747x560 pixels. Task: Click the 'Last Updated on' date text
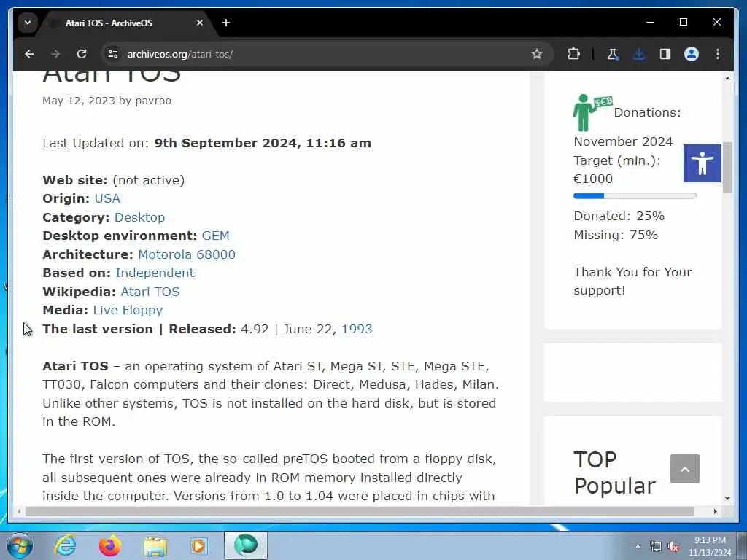[263, 143]
